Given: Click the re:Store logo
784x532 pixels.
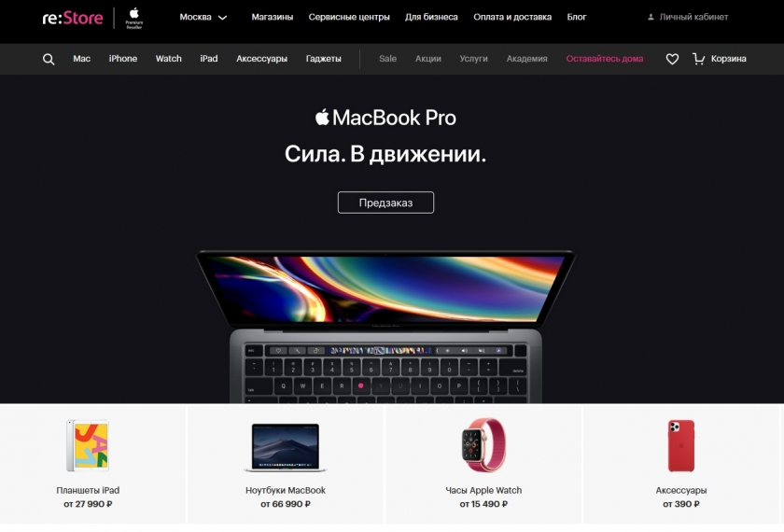Looking at the screenshot, I should click(x=73, y=18).
